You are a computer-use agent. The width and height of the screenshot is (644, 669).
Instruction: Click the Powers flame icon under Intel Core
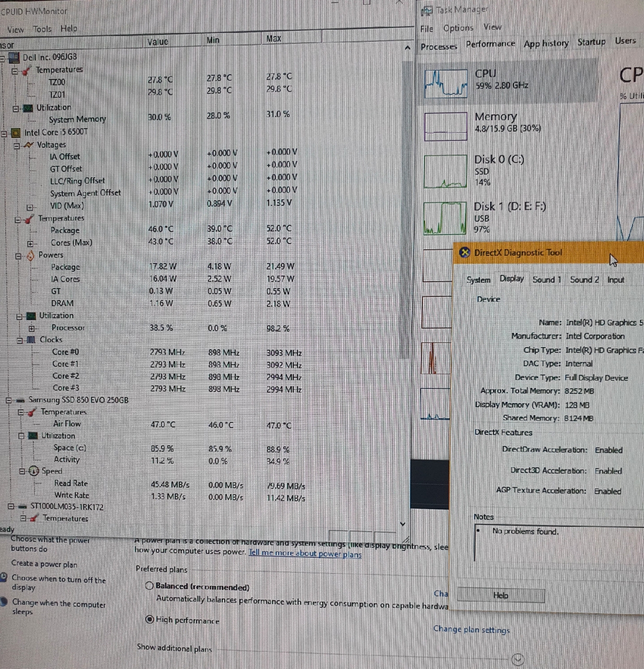31,256
